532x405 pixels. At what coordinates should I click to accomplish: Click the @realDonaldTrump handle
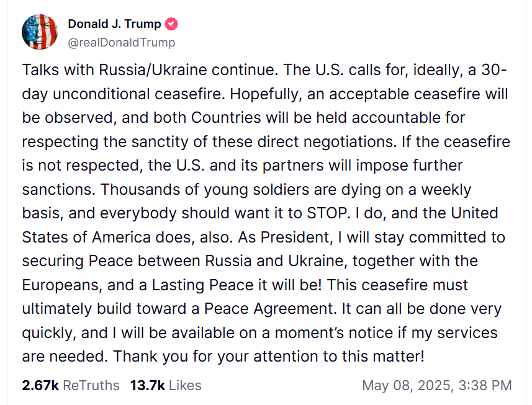click(122, 43)
